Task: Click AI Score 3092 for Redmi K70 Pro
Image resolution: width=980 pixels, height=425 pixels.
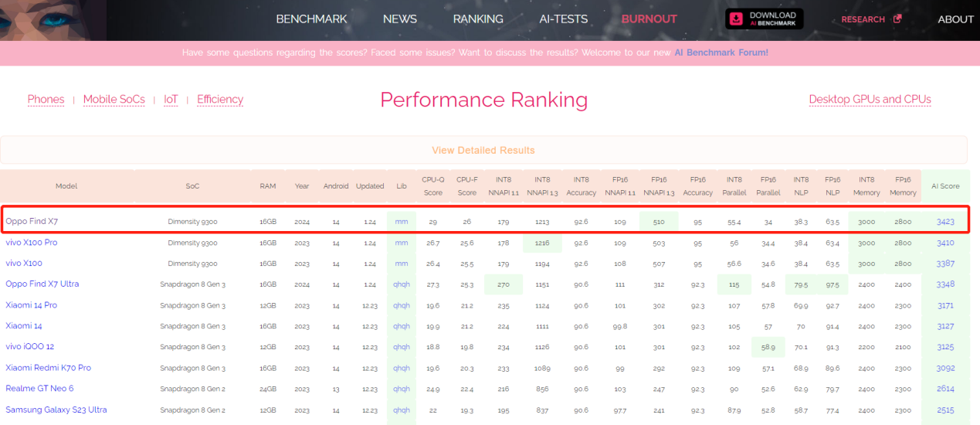Action: (x=945, y=368)
